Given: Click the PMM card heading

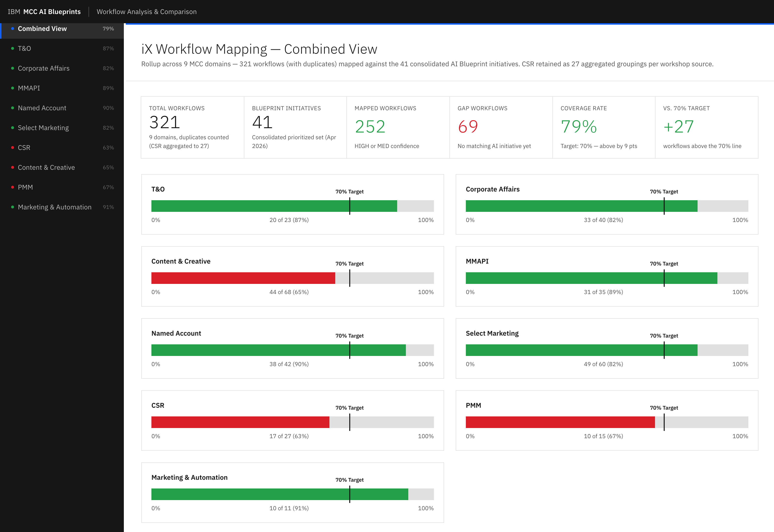Looking at the screenshot, I should coord(473,405).
